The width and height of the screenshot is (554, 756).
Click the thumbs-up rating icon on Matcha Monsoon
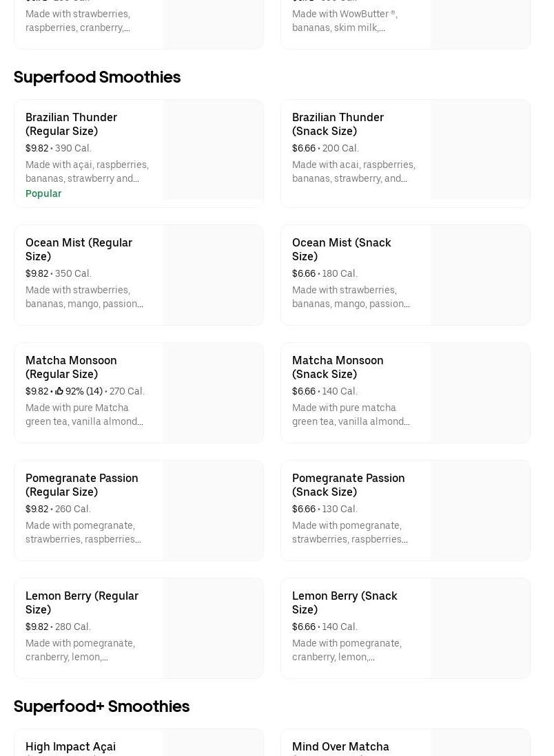click(x=59, y=391)
